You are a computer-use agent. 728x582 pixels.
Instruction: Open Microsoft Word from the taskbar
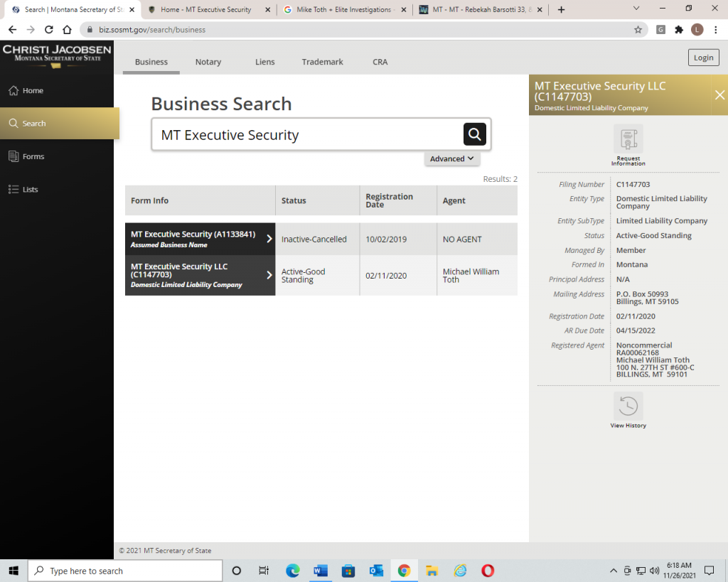[320, 571]
